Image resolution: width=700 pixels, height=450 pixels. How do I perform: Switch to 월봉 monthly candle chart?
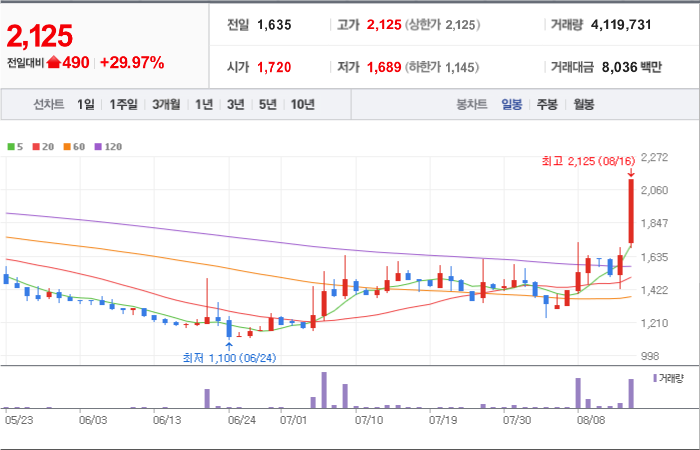click(583, 105)
